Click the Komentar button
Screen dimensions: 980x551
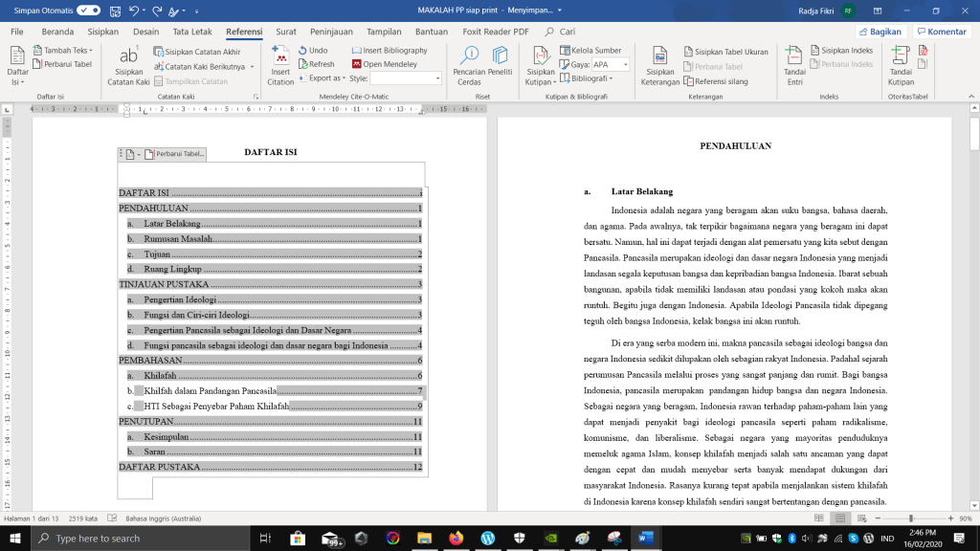tap(942, 32)
